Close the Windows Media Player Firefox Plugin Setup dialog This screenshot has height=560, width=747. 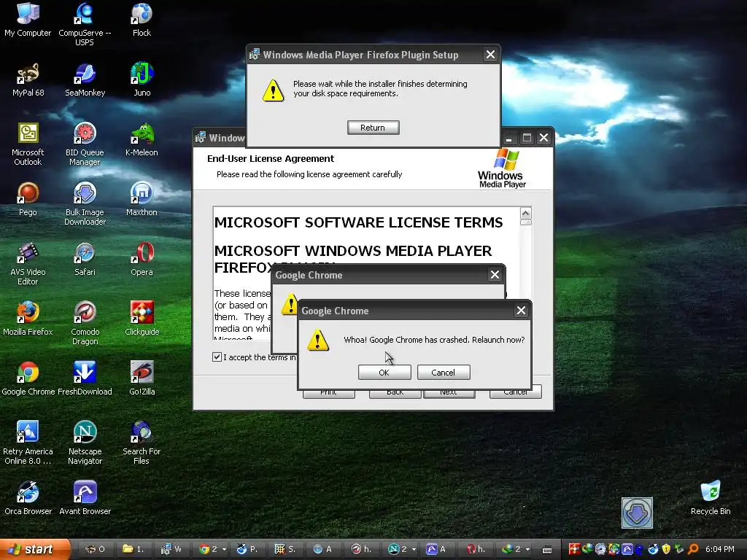[490, 55]
